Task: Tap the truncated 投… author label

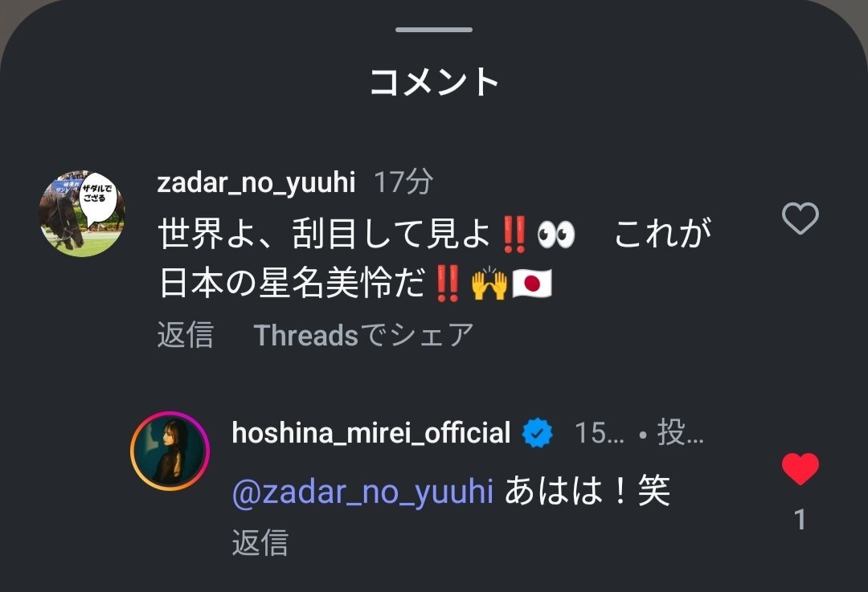Action: [x=681, y=433]
